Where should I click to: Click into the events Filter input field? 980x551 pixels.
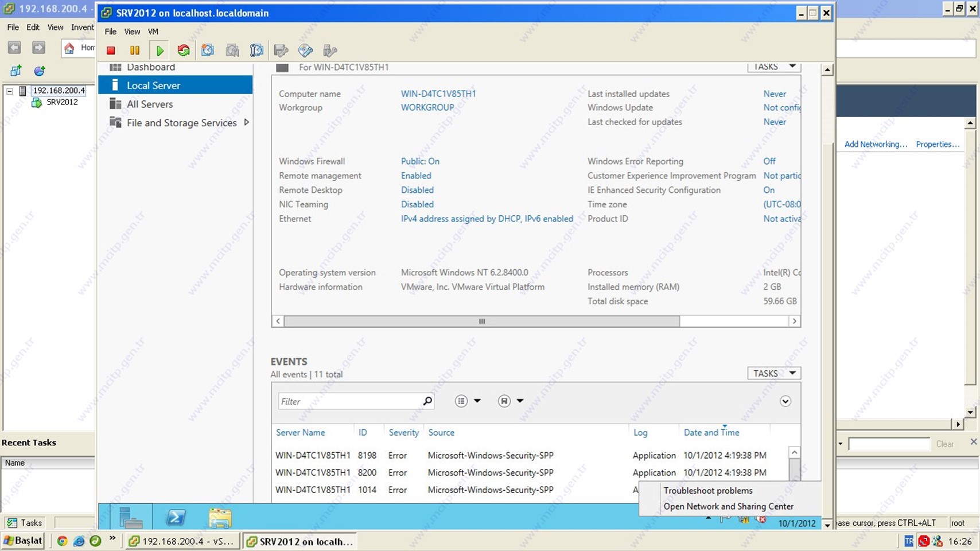click(350, 401)
